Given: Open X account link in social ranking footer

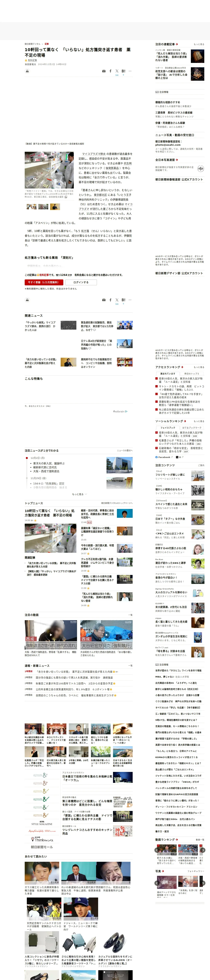Looking at the screenshot, I should pos(180,457).
